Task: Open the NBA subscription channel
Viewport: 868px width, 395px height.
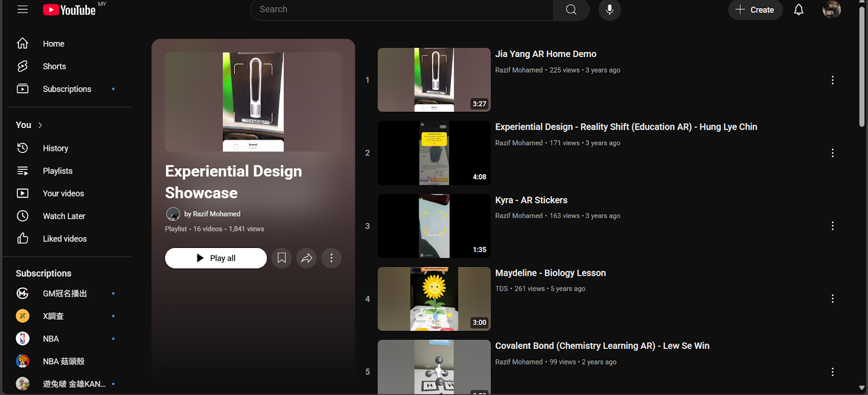Action: (x=70, y=339)
